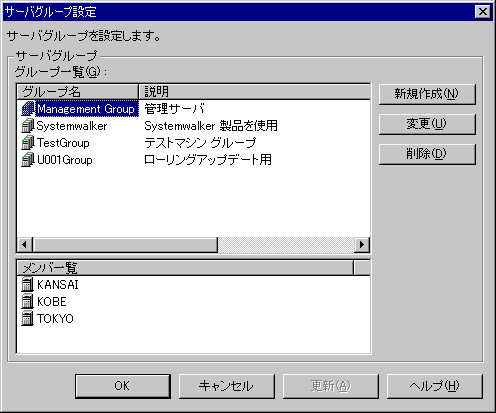Viewport: 496px width, 413px height.
Task: Select the U001Group group name
Action: click(x=64, y=160)
